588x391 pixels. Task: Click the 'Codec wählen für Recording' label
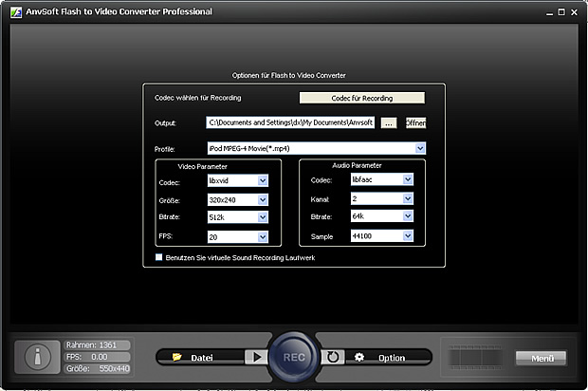pos(197,98)
